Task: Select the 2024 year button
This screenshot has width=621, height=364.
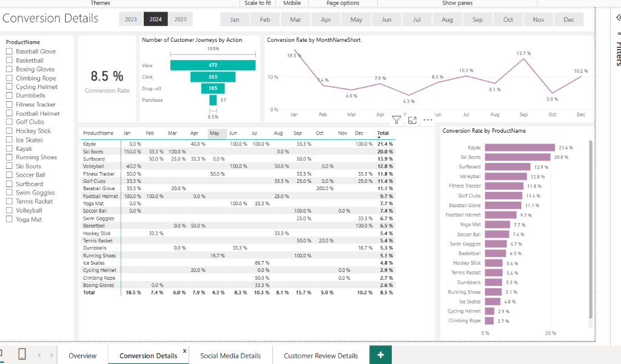Action: pyautogui.click(x=156, y=19)
